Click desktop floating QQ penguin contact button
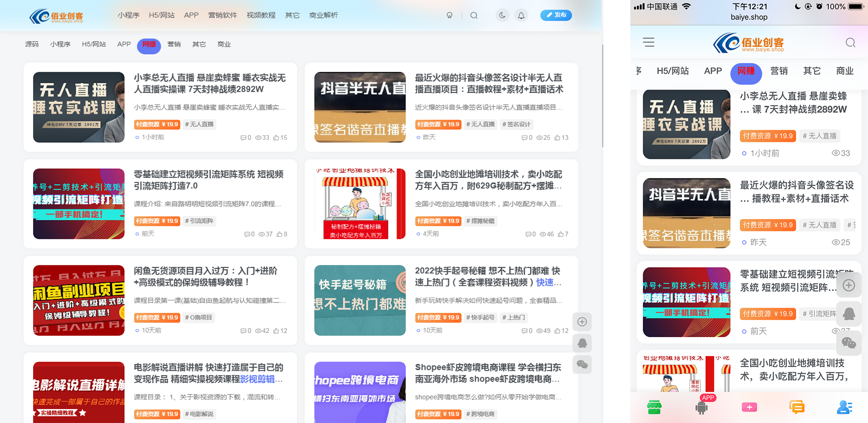This screenshot has width=868, height=423. tap(582, 343)
